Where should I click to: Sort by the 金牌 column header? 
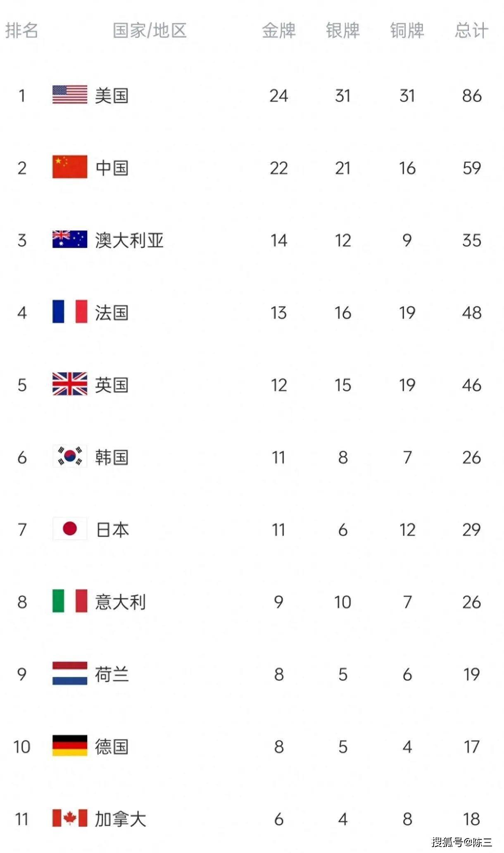(x=279, y=31)
